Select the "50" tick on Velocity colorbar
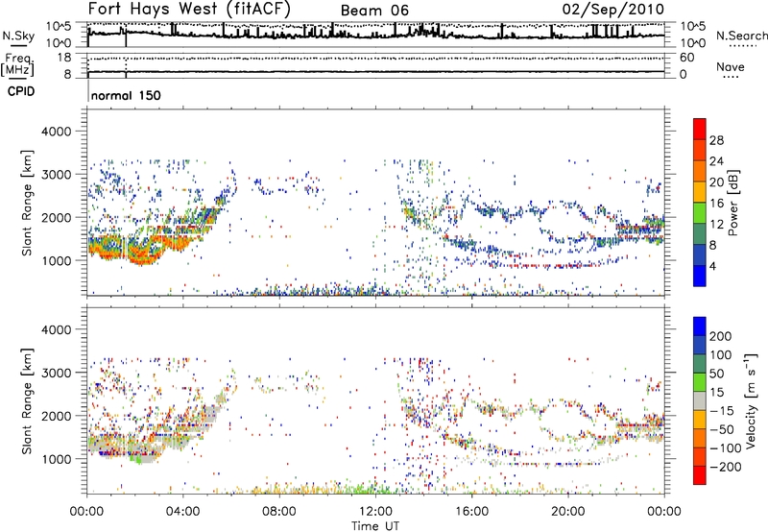Screen dimensions: 768x532 point(717,374)
